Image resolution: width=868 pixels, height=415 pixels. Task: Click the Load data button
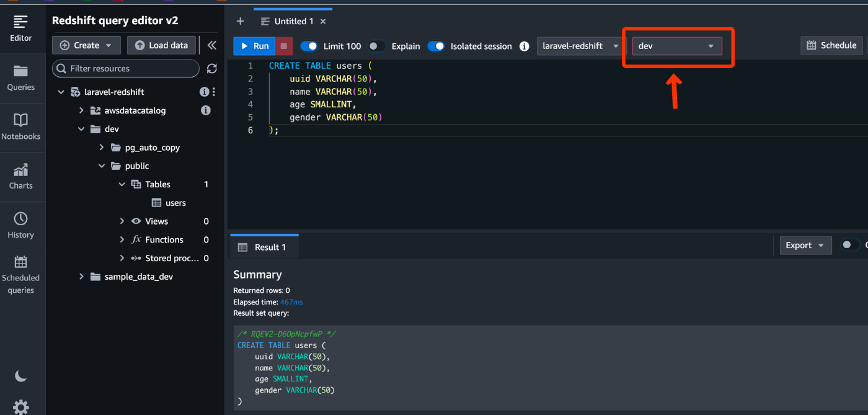pyautogui.click(x=162, y=45)
